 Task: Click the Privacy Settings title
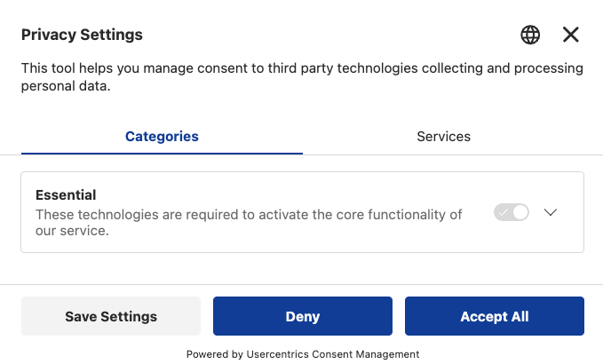(x=82, y=35)
